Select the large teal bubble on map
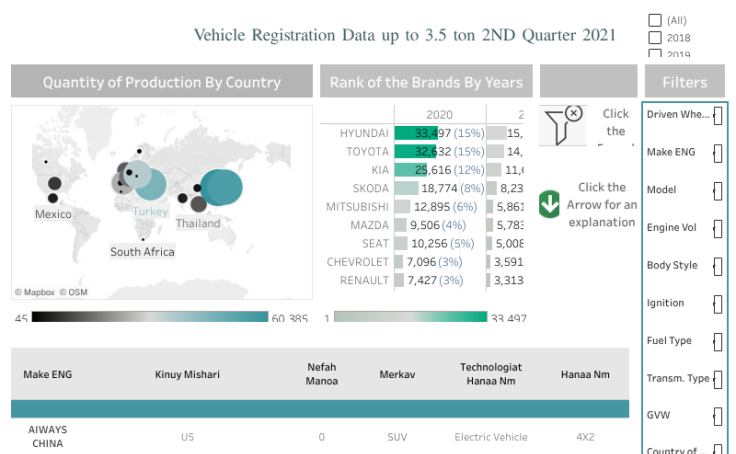The width and height of the screenshot is (736, 454). click(x=220, y=187)
